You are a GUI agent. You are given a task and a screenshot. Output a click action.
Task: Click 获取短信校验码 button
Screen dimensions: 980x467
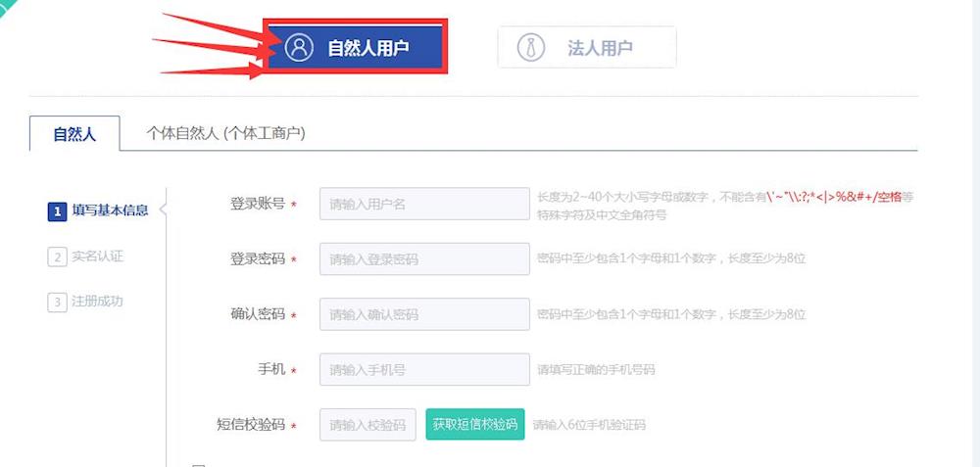point(475,425)
